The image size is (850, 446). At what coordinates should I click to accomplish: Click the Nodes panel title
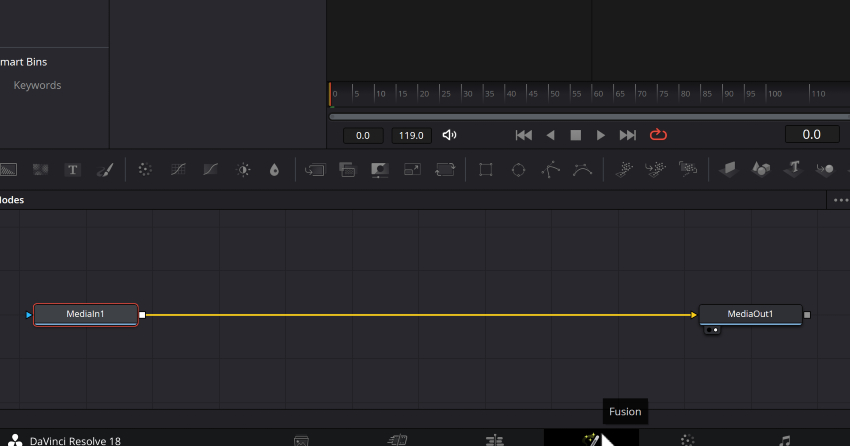coord(12,200)
